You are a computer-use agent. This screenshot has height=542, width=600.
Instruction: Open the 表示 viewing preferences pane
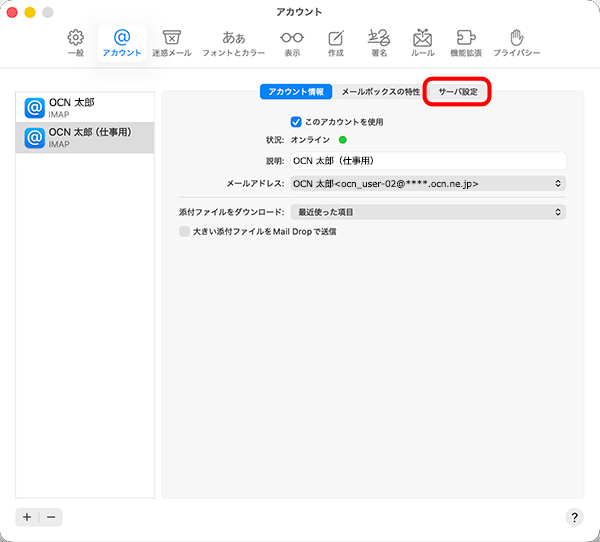coord(291,42)
